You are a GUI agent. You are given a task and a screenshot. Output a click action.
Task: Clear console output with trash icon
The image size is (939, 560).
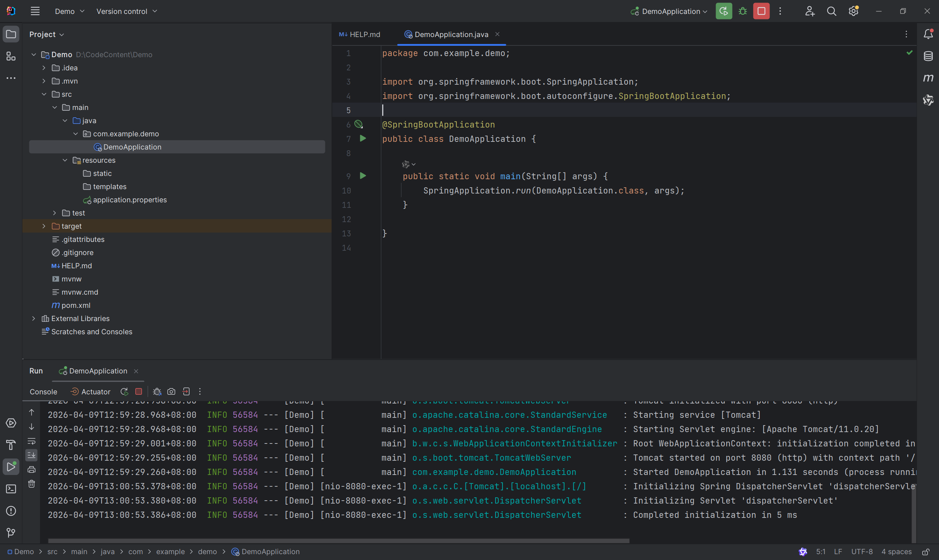[32, 484]
